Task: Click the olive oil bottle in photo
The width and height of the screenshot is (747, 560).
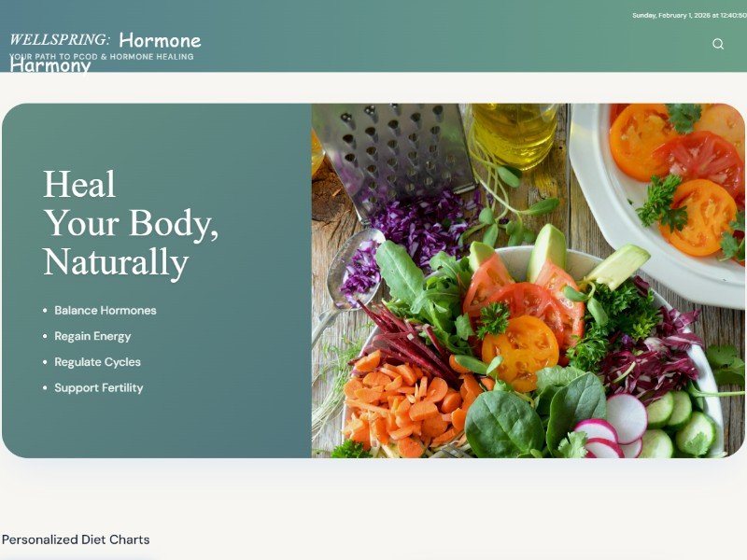Action: pyautogui.click(x=514, y=135)
